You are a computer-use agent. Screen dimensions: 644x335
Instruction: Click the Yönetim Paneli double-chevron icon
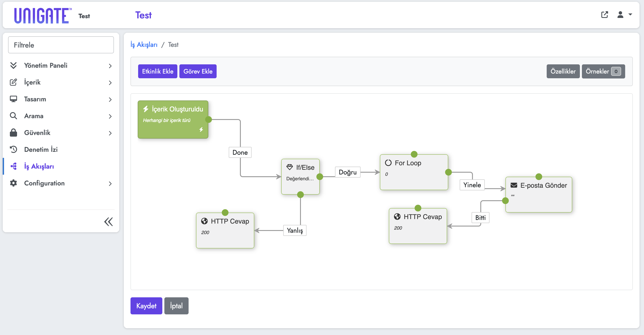click(x=13, y=65)
